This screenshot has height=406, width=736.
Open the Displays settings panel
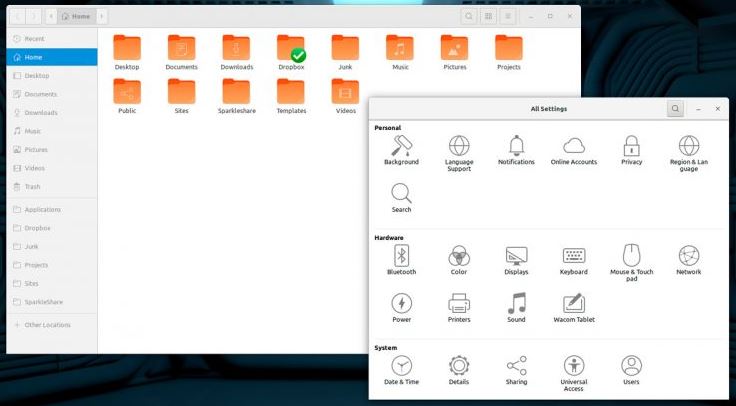pos(516,256)
